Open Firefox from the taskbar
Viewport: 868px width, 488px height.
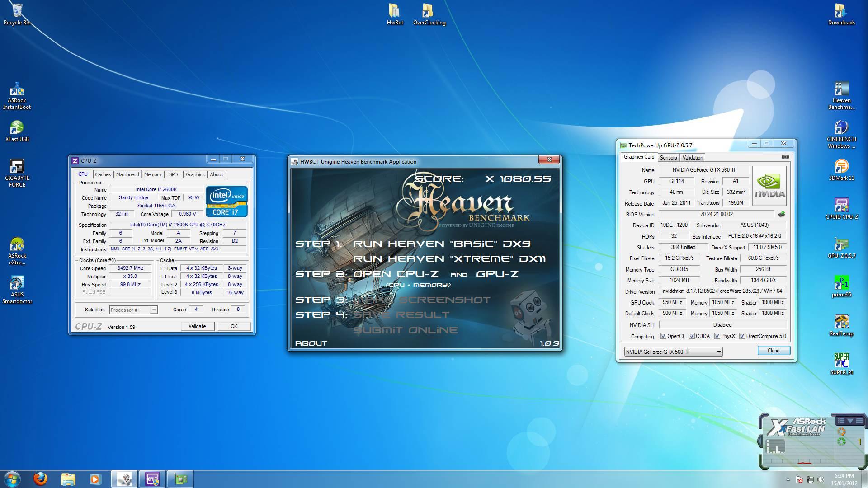tap(40, 479)
